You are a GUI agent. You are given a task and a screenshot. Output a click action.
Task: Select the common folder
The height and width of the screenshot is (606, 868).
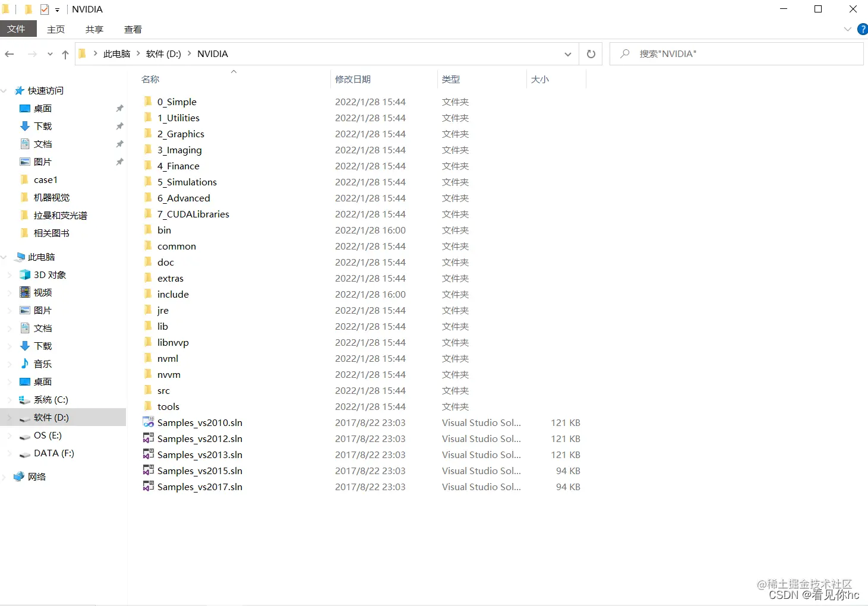pos(176,246)
